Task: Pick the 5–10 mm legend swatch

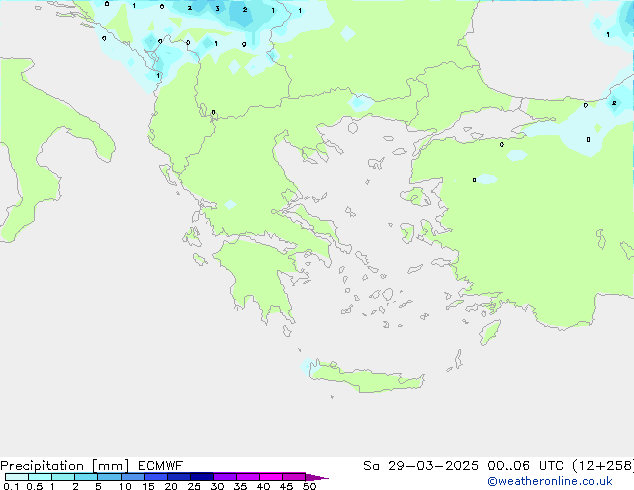Action: click(109, 477)
